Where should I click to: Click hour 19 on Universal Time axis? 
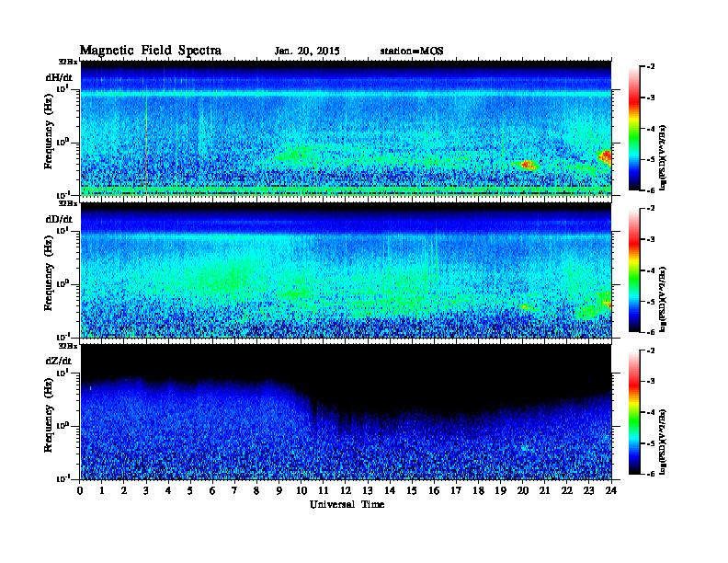[500, 490]
